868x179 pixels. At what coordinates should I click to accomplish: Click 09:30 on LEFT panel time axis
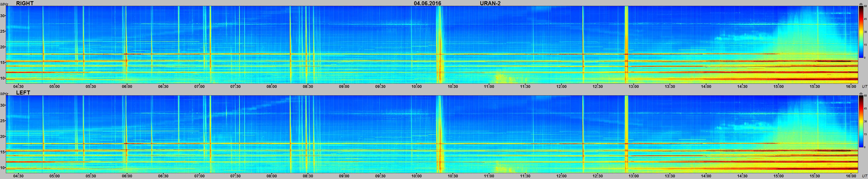pyautogui.click(x=380, y=176)
